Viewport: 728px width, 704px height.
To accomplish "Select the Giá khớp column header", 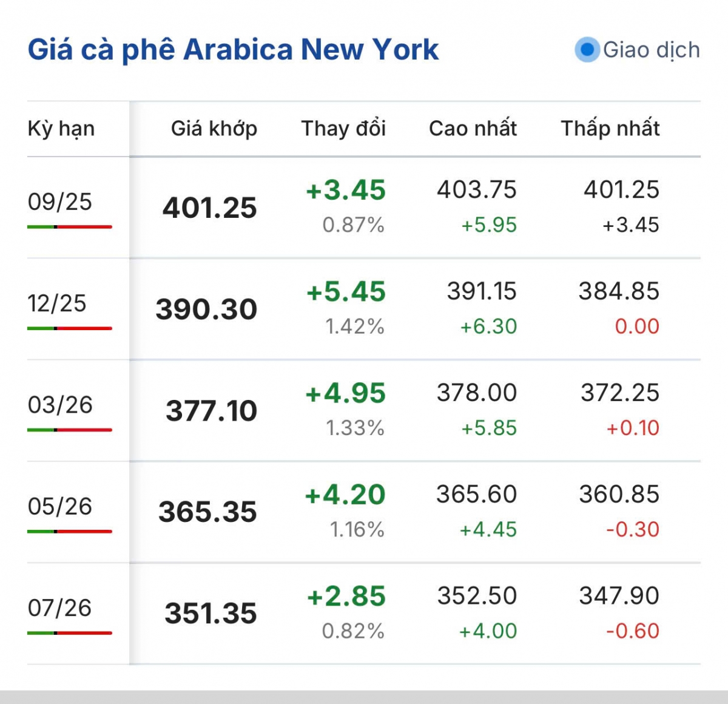I will point(214,129).
